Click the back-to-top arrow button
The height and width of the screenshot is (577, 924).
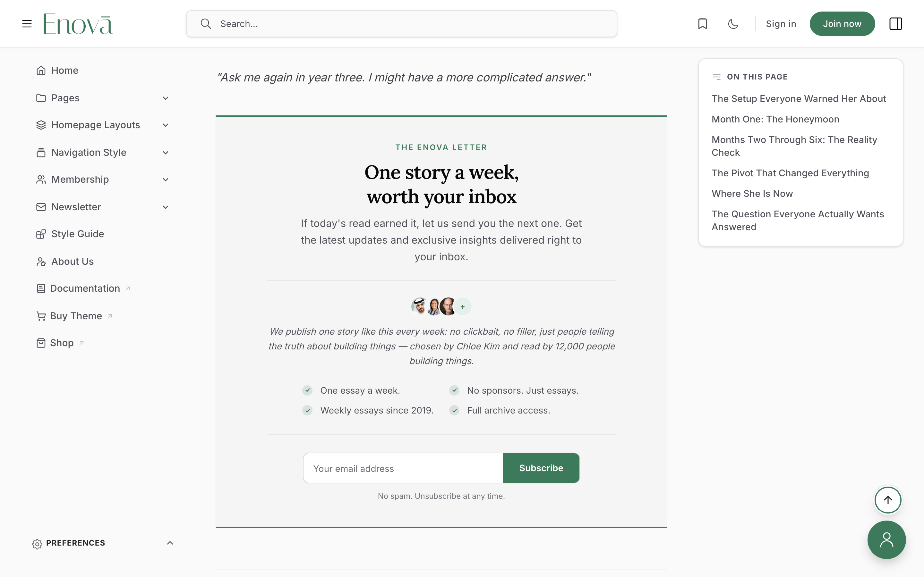click(x=888, y=500)
